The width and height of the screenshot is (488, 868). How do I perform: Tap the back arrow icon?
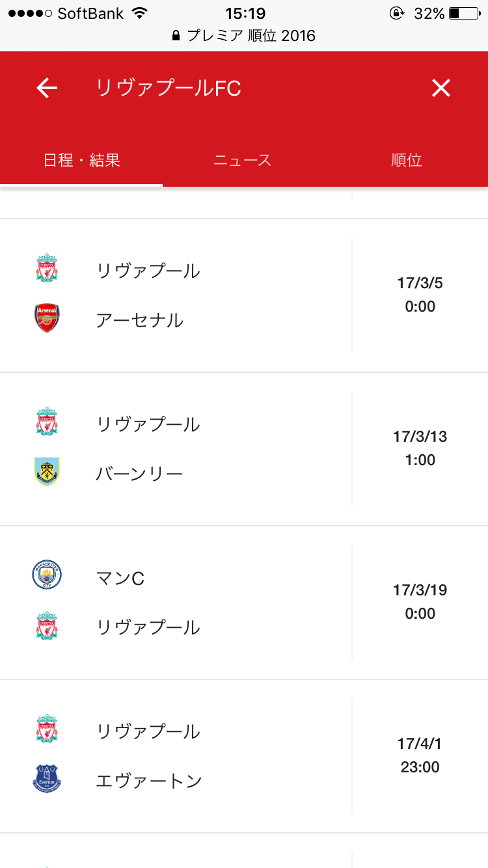tap(47, 88)
